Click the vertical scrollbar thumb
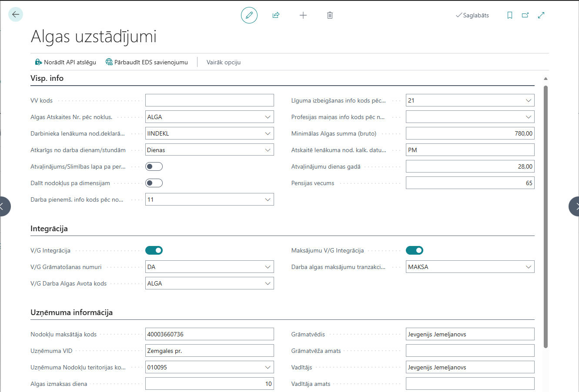This screenshot has width=579, height=392. pos(546,216)
